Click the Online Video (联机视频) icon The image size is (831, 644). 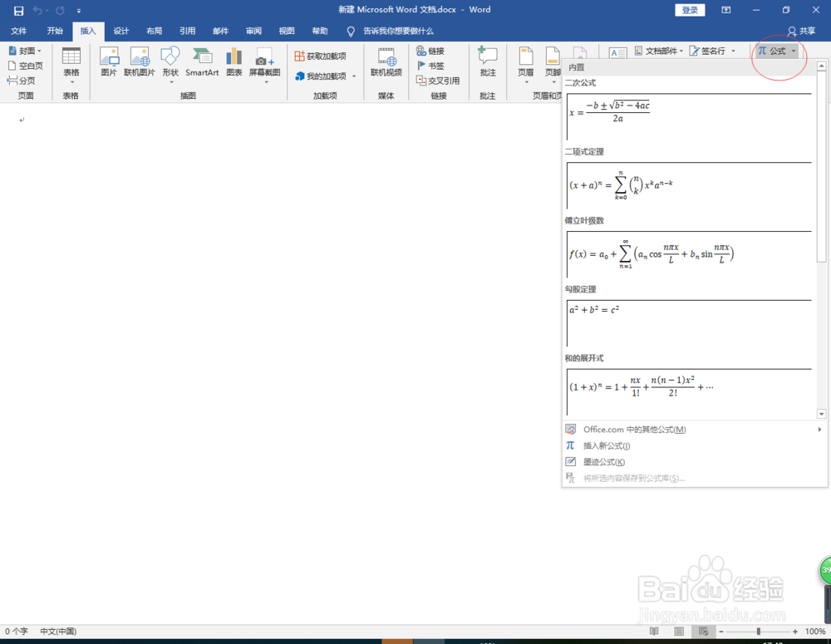[386, 62]
